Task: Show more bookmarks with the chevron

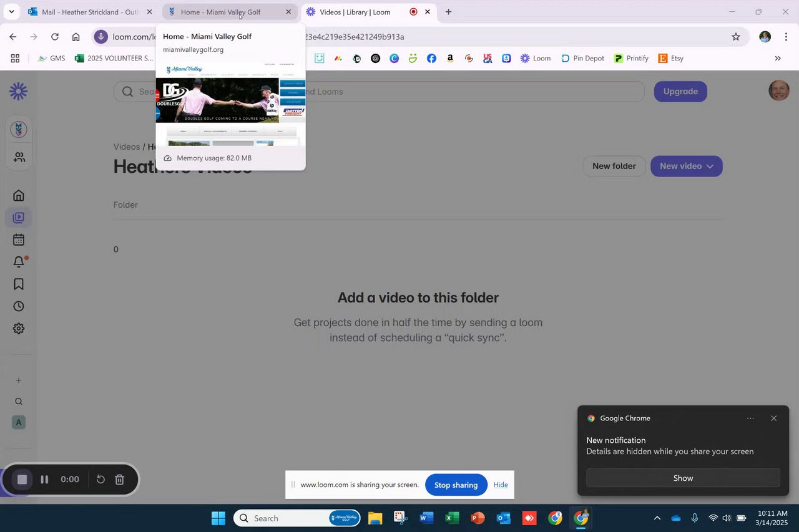Action: pos(778,58)
